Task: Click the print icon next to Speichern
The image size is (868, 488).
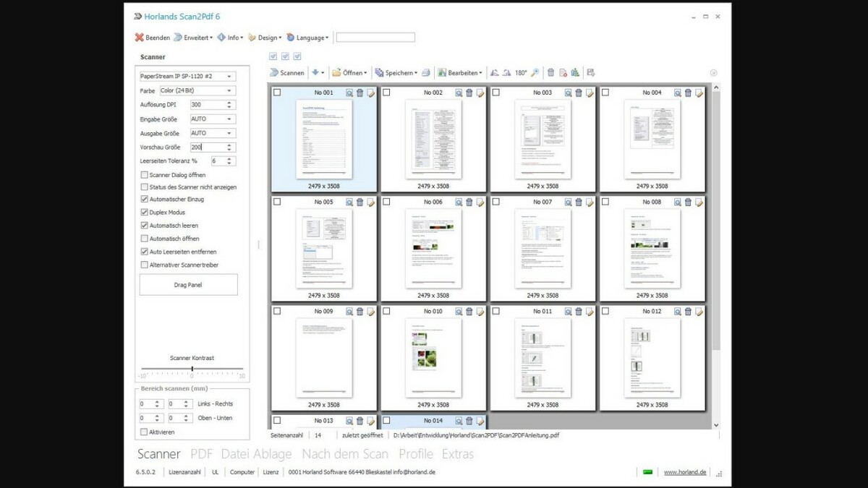Action: pyautogui.click(x=426, y=73)
